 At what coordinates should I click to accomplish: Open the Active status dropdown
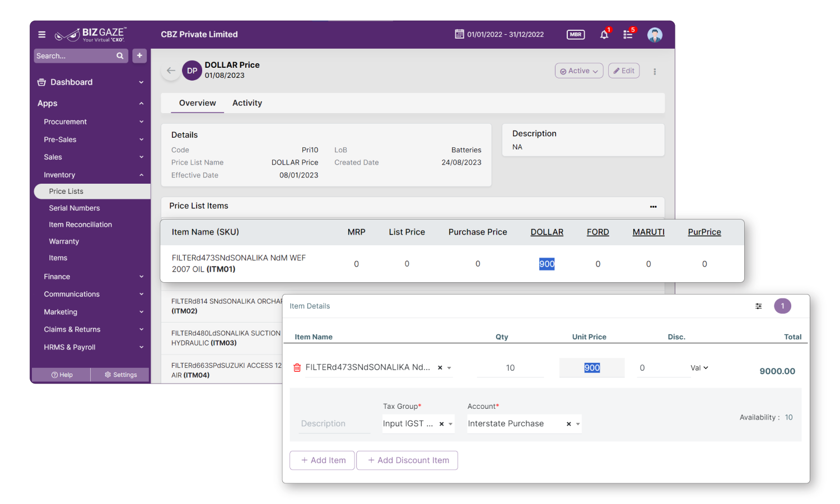click(x=579, y=71)
